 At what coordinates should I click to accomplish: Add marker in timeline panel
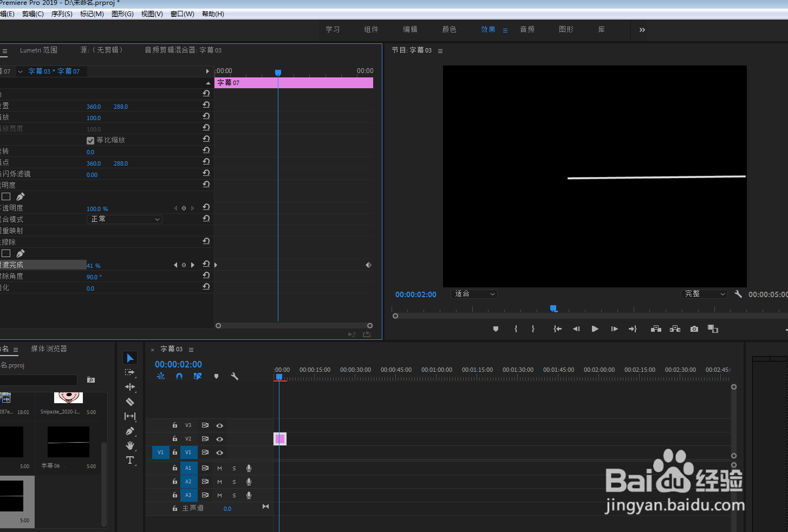(x=216, y=376)
